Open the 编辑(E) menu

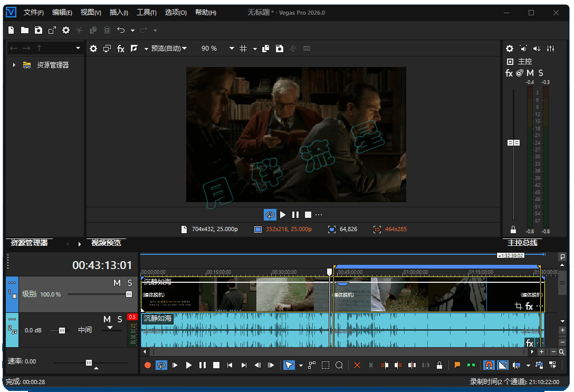point(62,13)
